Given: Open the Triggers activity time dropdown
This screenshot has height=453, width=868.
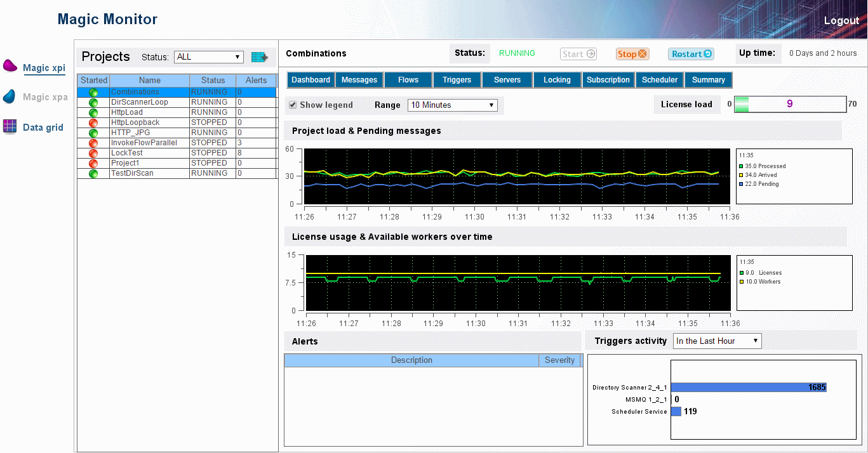Looking at the screenshot, I should pyautogui.click(x=718, y=341).
